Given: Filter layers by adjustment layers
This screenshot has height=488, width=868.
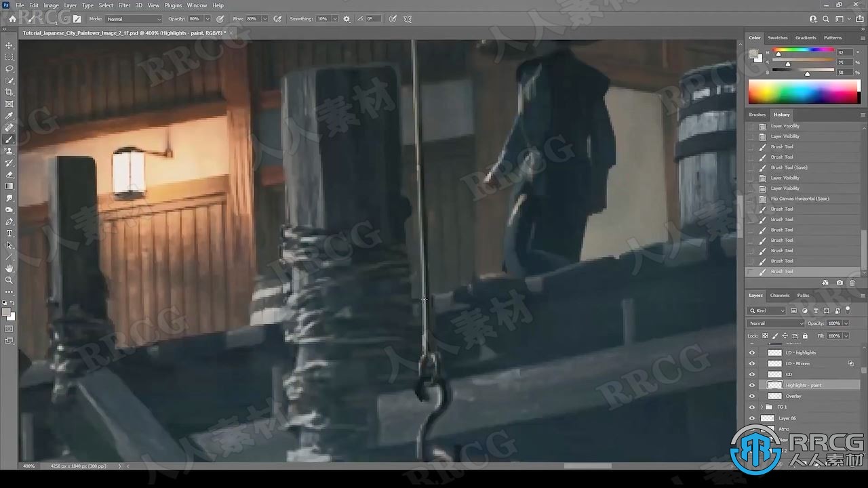Looking at the screenshot, I should click(x=804, y=310).
